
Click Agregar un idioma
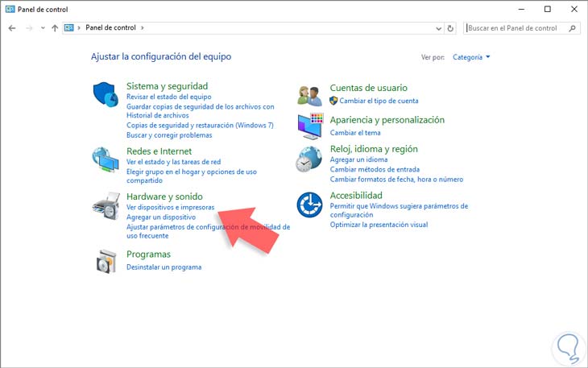(x=358, y=159)
